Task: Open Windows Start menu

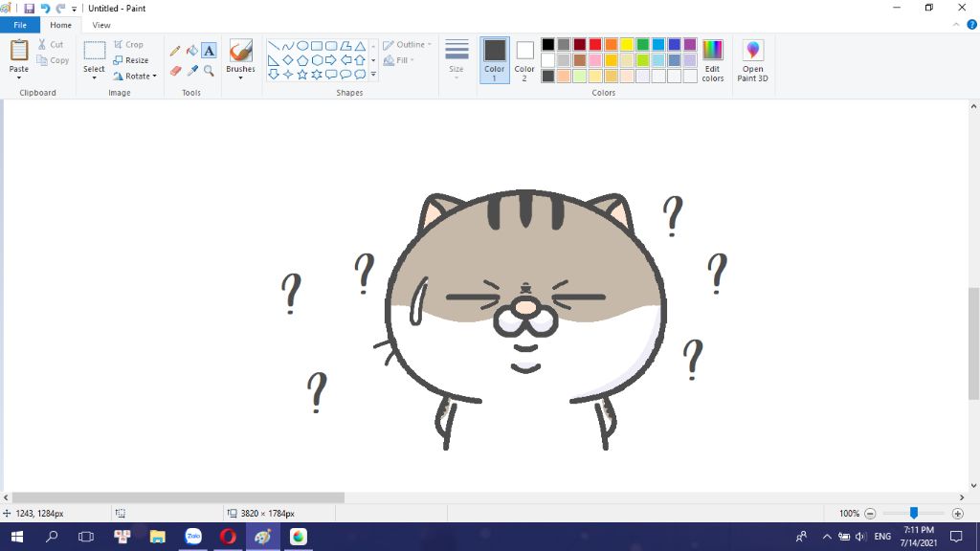Action: pos(17,537)
